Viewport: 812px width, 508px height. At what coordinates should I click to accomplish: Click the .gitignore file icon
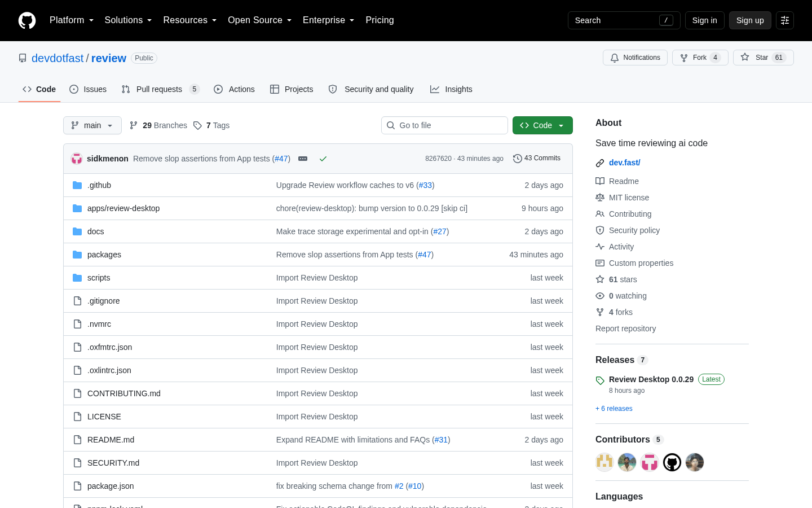point(77,301)
